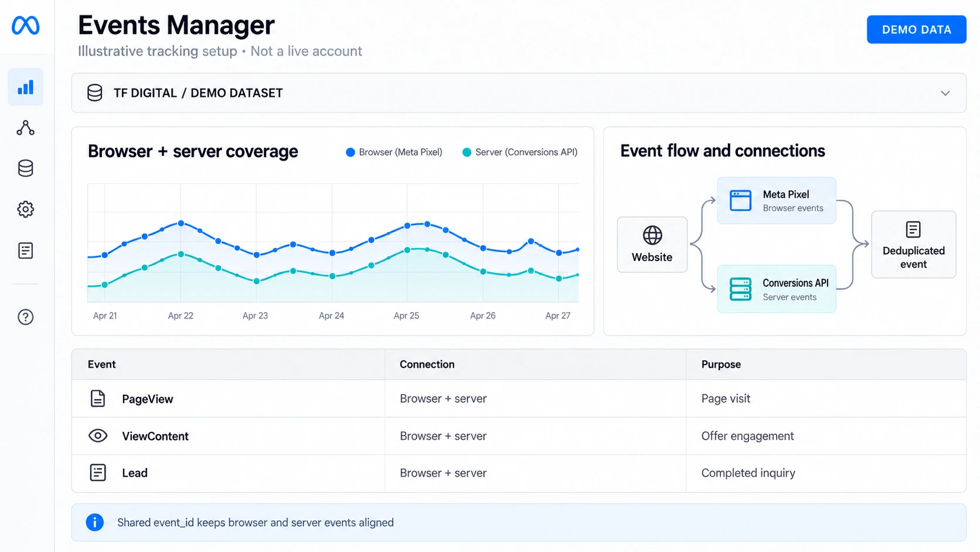Click the Event flow and connections heading
The height and width of the screenshot is (552, 980).
point(723,151)
